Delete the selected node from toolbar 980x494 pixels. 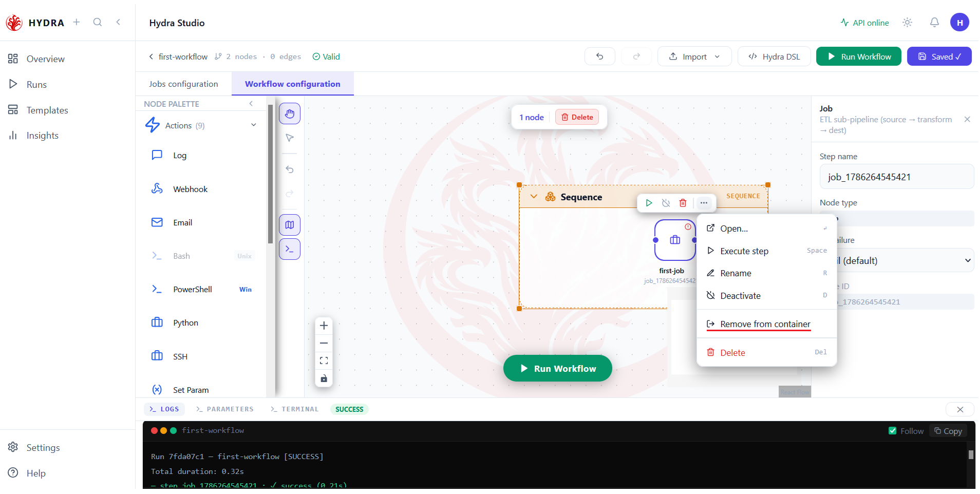[577, 117]
